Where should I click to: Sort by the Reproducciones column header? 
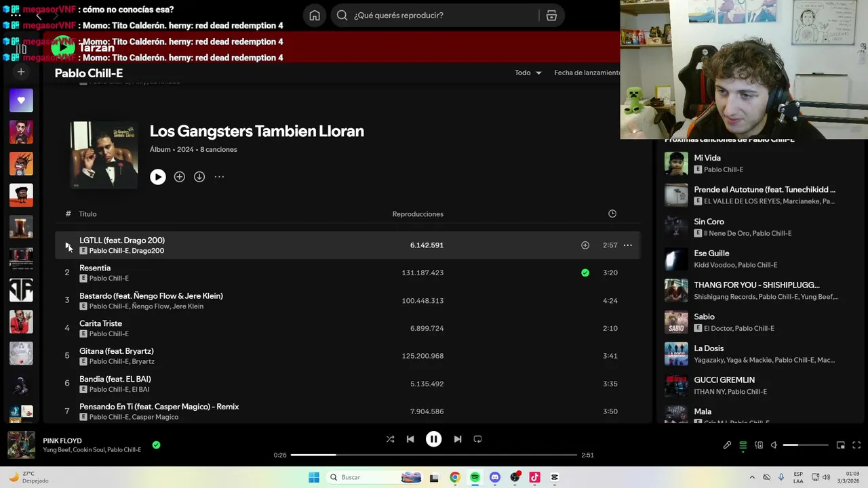418,214
